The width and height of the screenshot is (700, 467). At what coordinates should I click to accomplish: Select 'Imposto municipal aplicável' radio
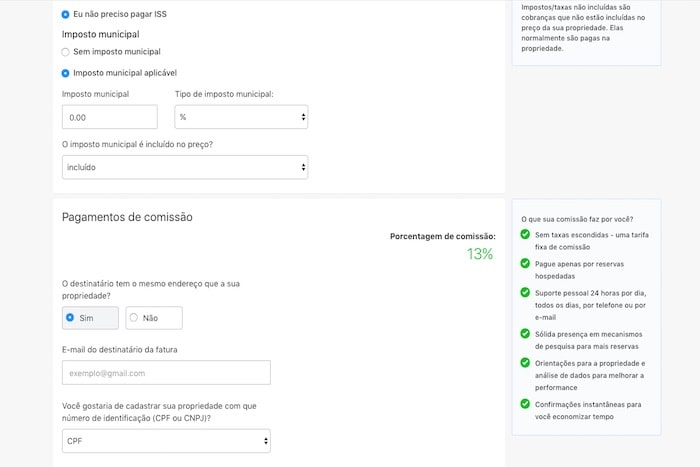[x=65, y=73]
